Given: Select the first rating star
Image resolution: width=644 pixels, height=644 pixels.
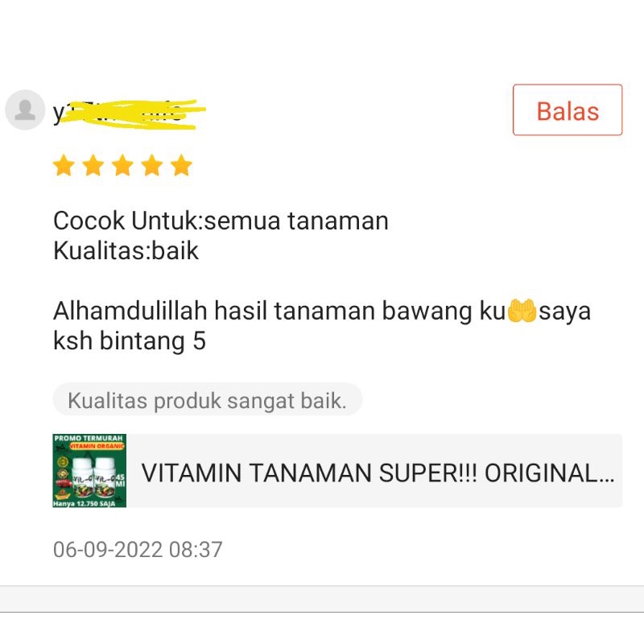Looking at the screenshot, I should pyautogui.click(x=64, y=165).
